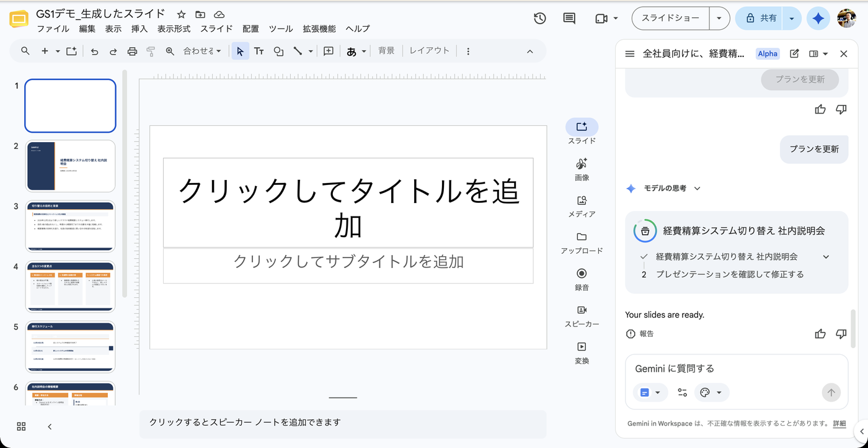Open the comments icon in header
Screen dimensions: 868x448
click(x=569, y=19)
